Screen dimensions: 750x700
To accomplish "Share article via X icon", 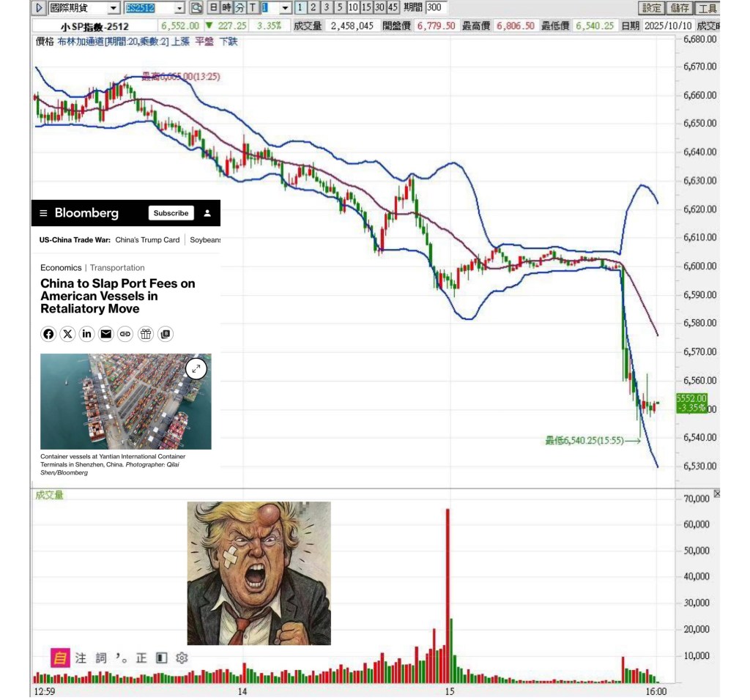I will 68,334.
